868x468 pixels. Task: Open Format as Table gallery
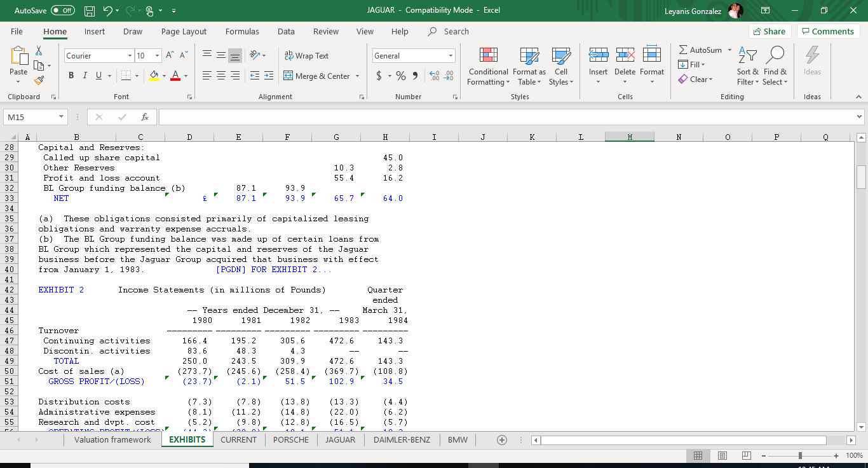(529, 67)
